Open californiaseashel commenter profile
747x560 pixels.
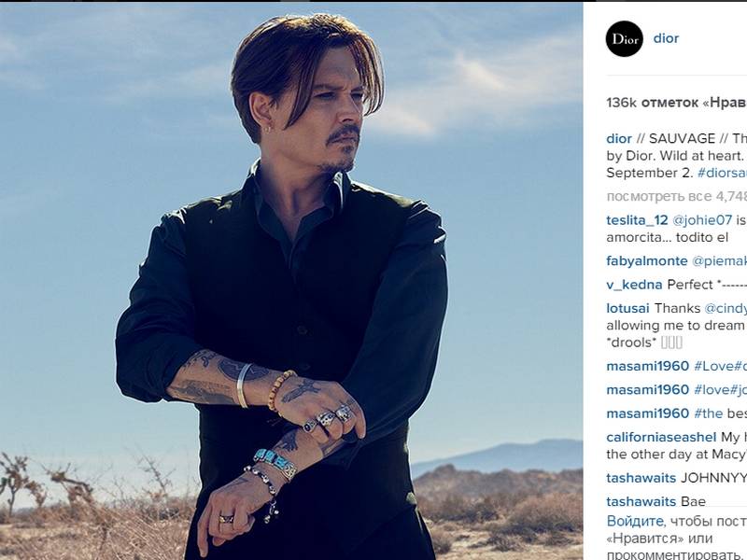[x=661, y=437]
